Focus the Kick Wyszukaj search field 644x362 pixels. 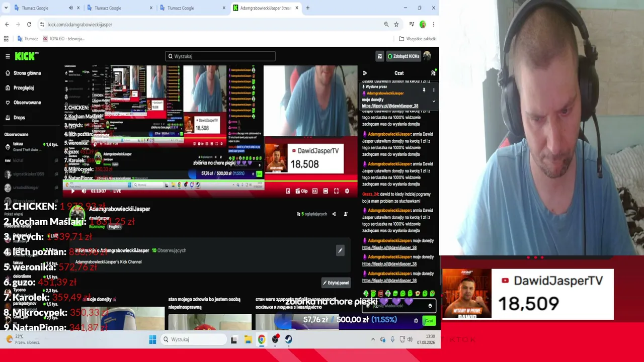pos(220,56)
